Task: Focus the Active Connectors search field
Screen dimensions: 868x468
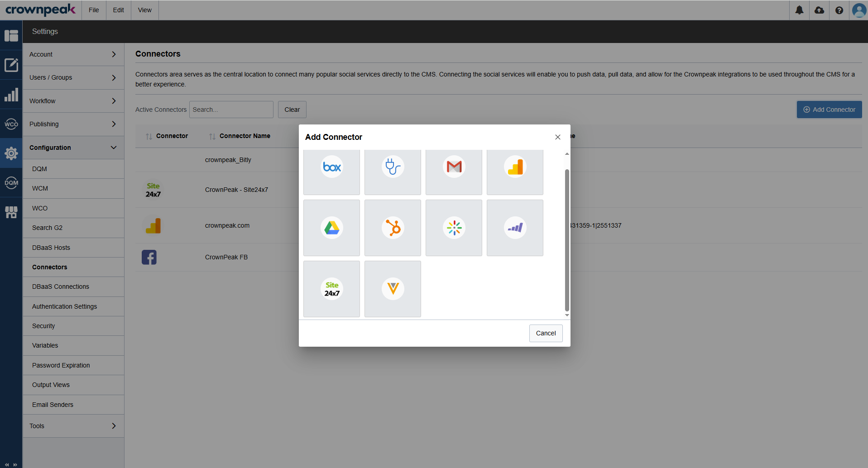Action: point(231,110)
